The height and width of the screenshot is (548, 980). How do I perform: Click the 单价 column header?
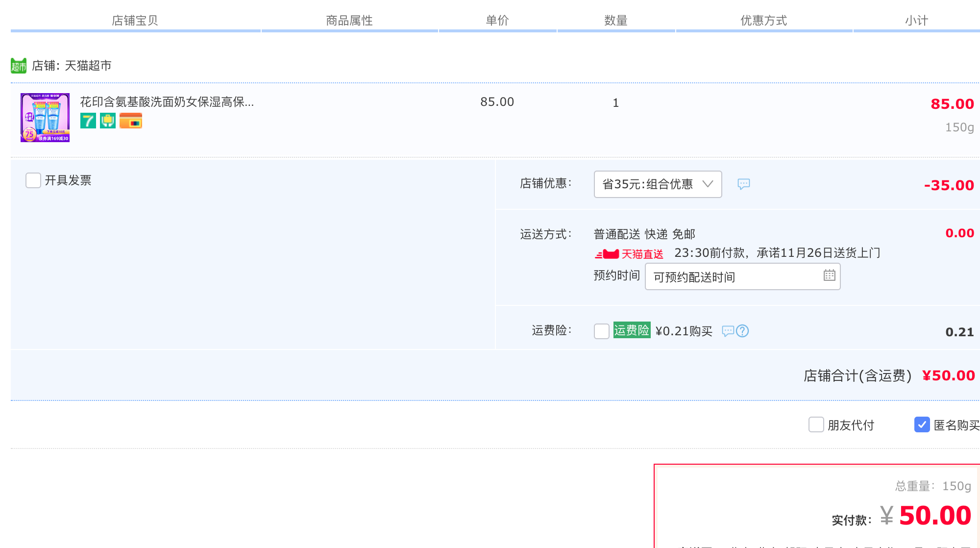(x=497, y=21)
